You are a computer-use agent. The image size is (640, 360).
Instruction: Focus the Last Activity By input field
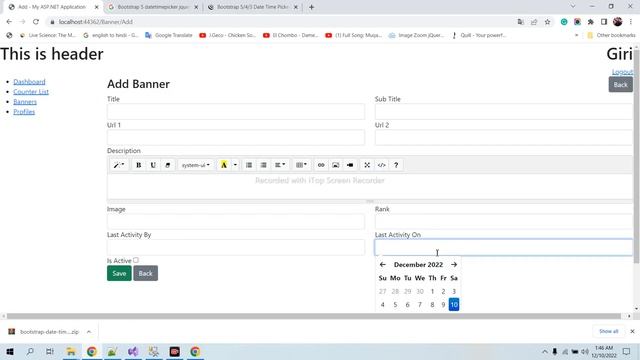(x=236, y=247)
